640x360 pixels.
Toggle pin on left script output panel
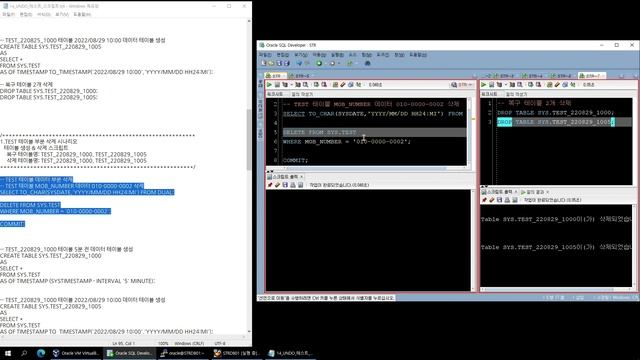pos(269,185)
